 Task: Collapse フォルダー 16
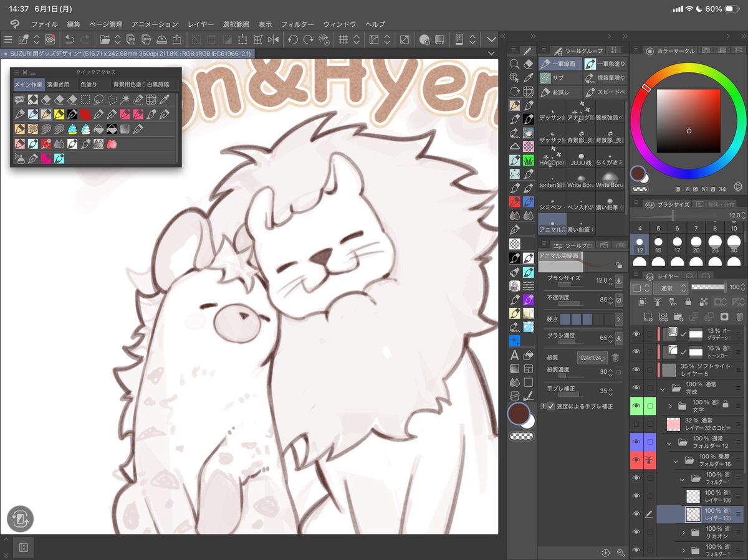676,461
